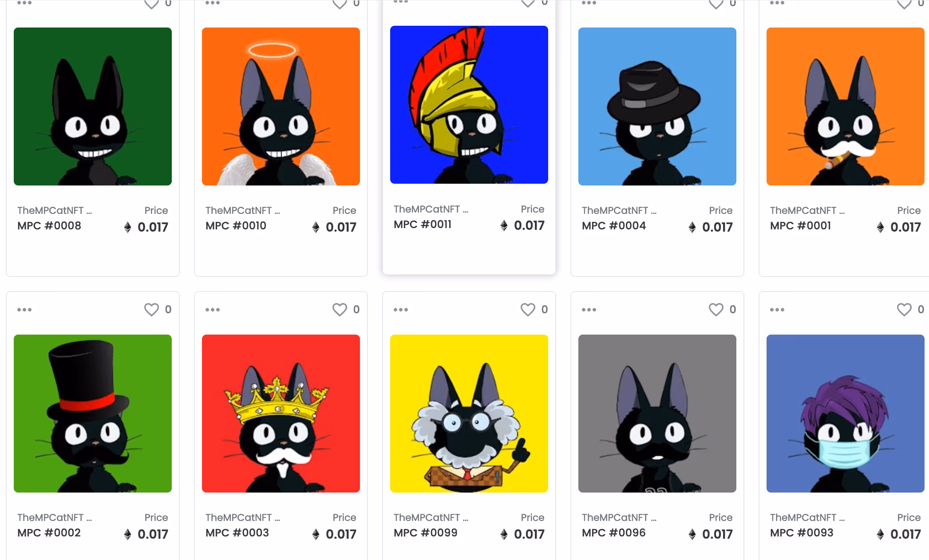The width and height of the screenshot is (929, 560).
Task: Click the heart icon on MPC #0093
Action: tap(904, 309)
